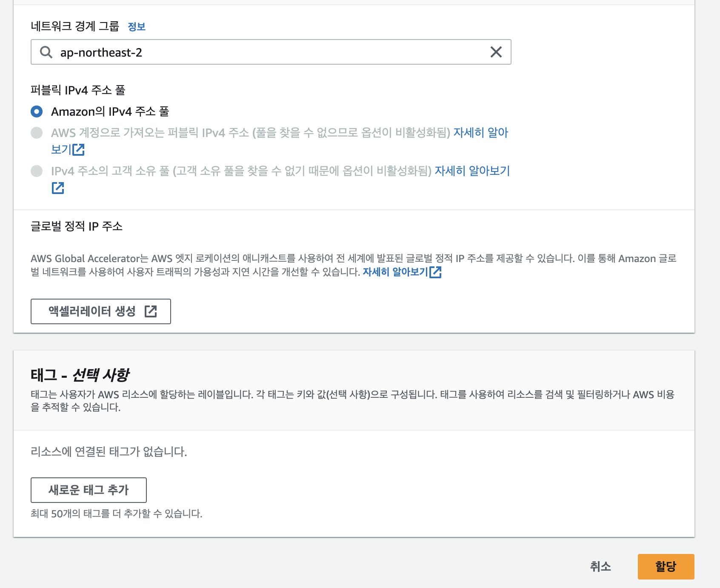Select the Amazon의 IPv4 주소 풀 radio button
Viewport: 720px width, 588px height.
tap(37, 111)
